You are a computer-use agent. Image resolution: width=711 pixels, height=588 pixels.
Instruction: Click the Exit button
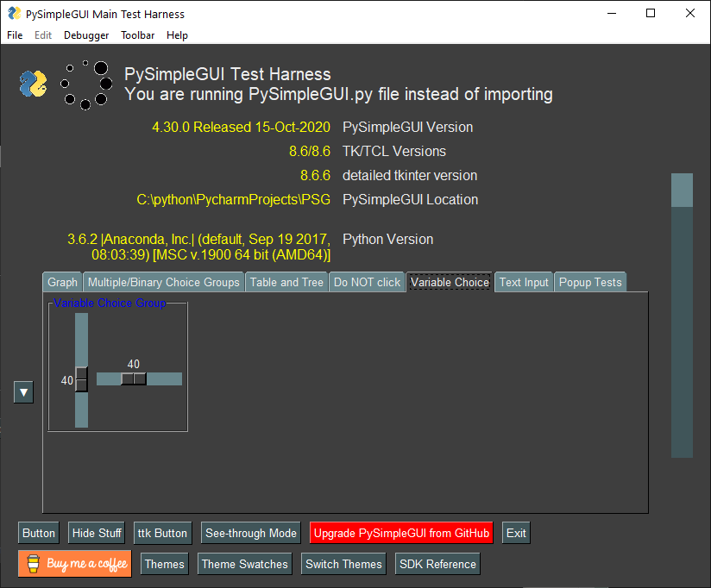(516, 533)
